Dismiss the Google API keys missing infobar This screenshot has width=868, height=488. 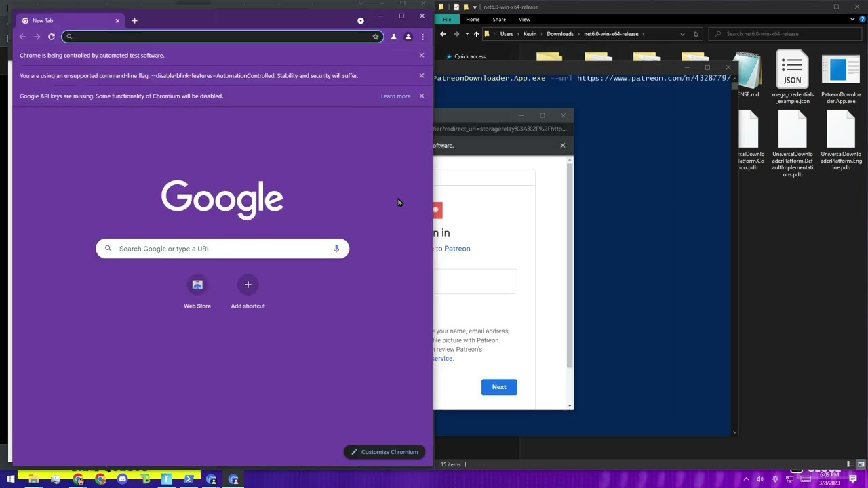tap(422, 96)
